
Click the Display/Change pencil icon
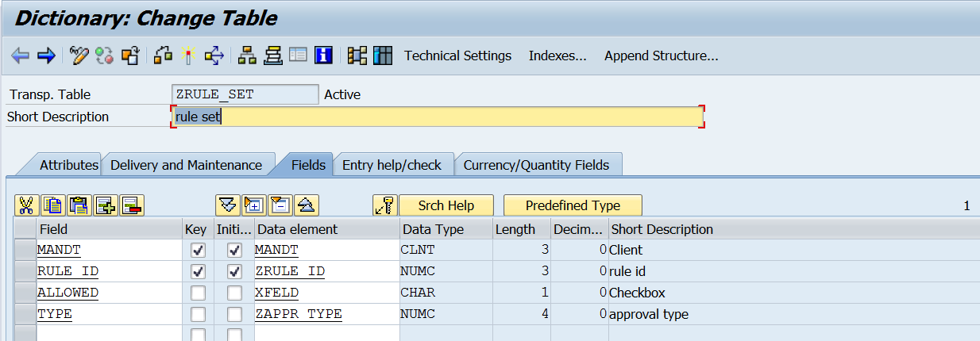point(79,56)
